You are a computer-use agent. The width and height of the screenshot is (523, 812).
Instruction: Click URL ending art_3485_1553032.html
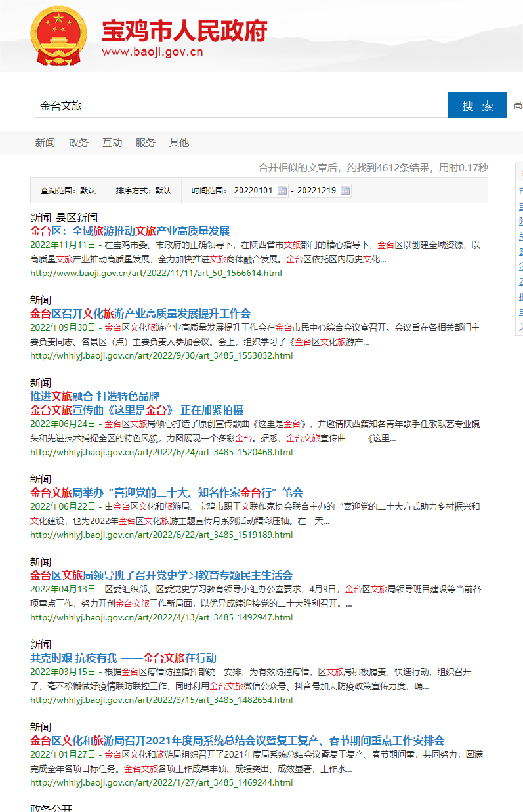pos(161,355)
